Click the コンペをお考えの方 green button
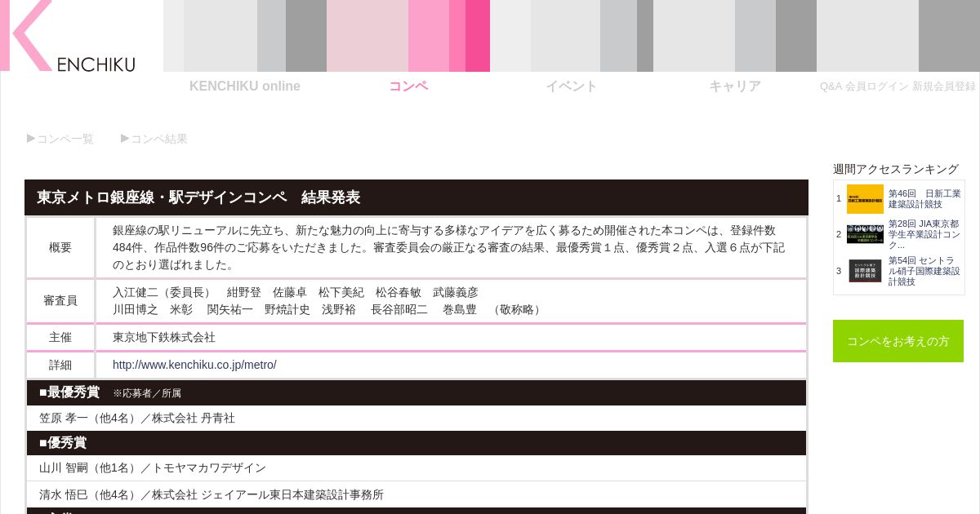980x514 pixels. pos(898,341)
